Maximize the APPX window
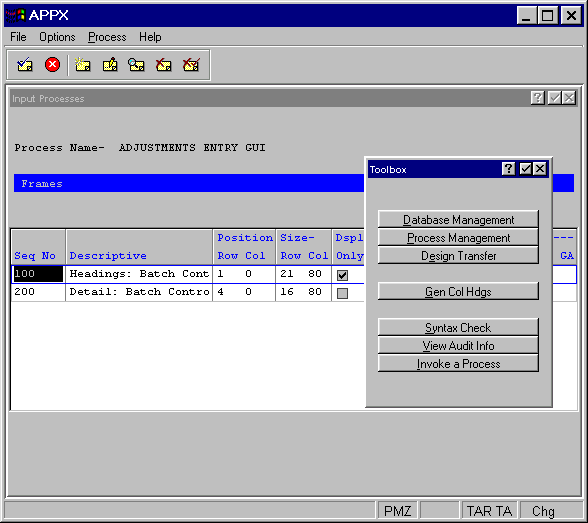Image resolution: width=588 pixels, height=523 pixels. [x=548, y=15]
